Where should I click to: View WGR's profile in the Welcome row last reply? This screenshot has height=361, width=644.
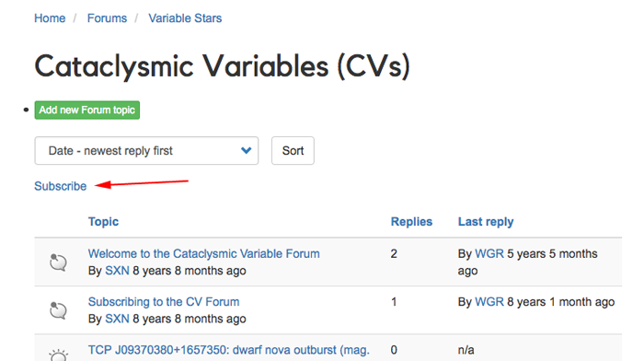pos(489,253)
